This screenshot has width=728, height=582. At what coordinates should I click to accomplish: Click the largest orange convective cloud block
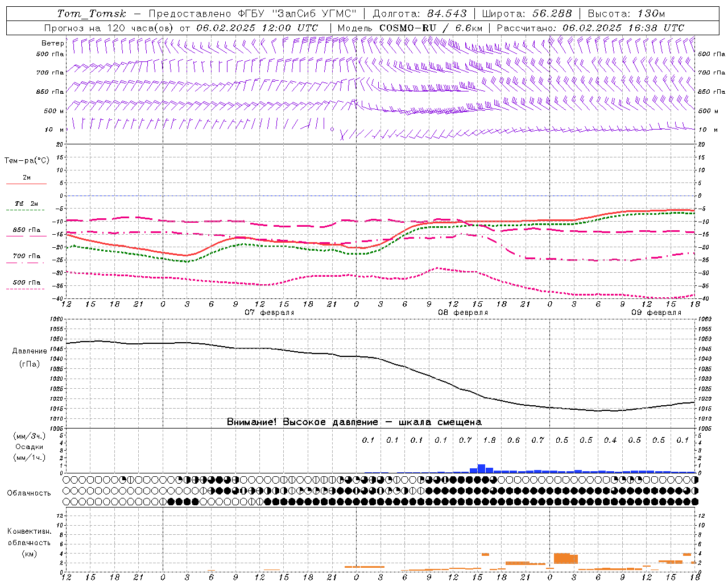point(565,558)
